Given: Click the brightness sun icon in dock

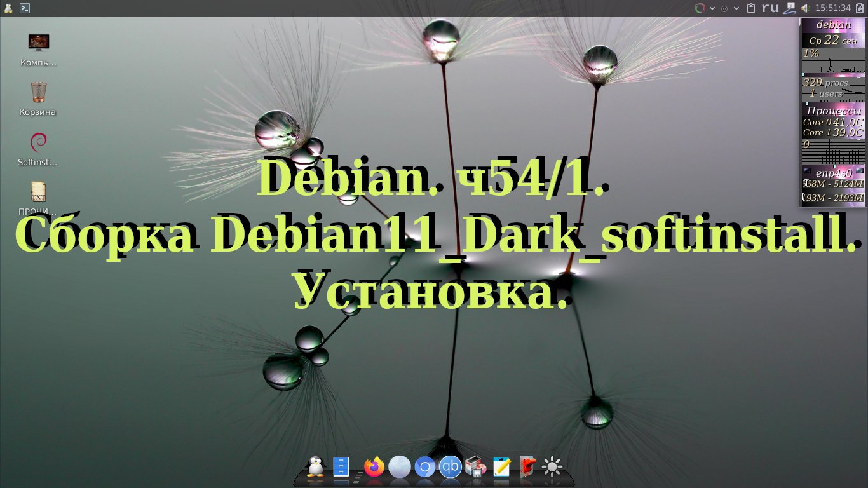Looking at the screenshot, I should (552, 468).
